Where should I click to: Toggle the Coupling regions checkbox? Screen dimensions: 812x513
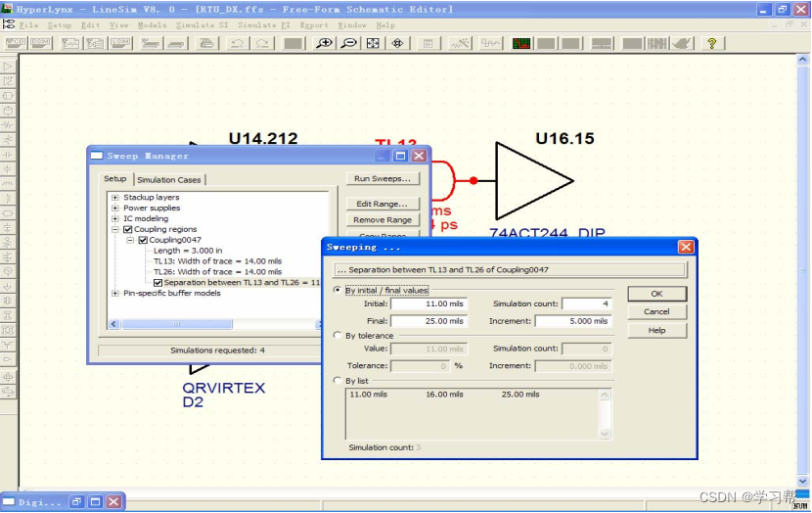pos(127,229)
